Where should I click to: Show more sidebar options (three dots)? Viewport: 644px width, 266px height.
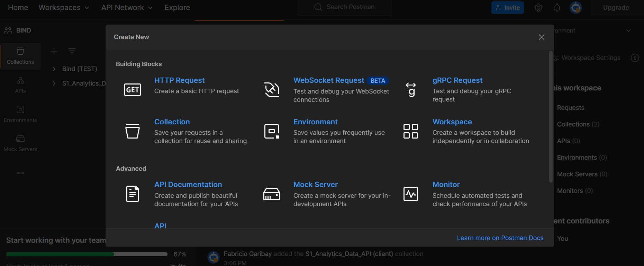point(20,172)
